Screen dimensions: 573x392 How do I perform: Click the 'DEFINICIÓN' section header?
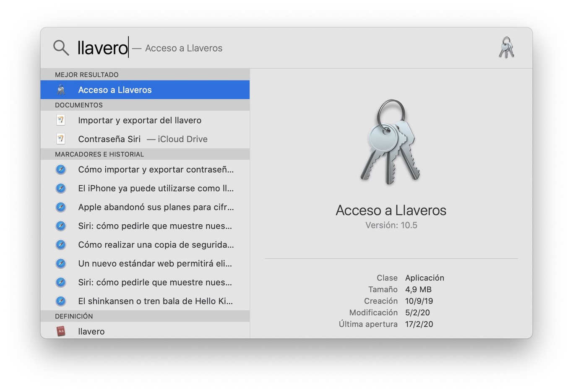pyautogui.click(x=74, y=316)
